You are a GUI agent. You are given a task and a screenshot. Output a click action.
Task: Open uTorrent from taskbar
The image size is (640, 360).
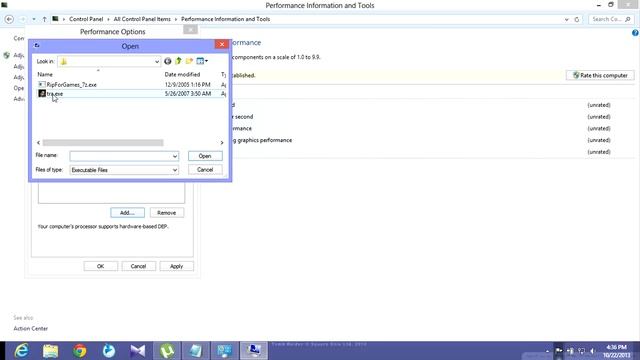click(x=167, y=351)
